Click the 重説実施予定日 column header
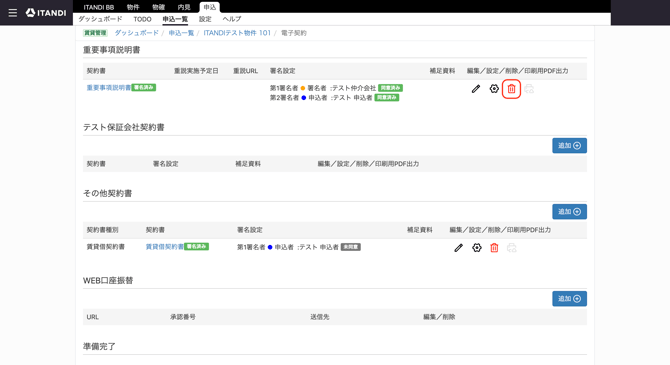 click(196, 71)
